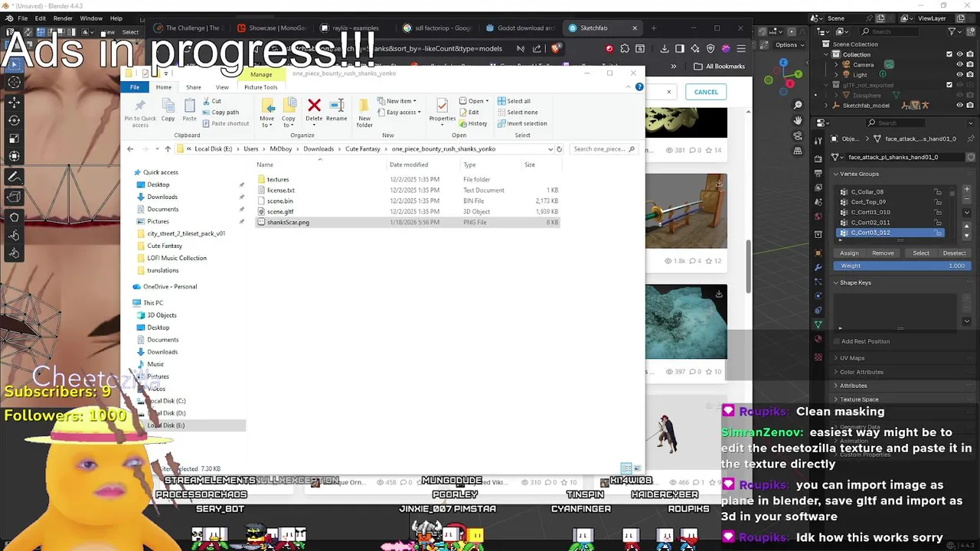Click the Explorer search box
980x551 pixels.
click(x=603, y=149)
